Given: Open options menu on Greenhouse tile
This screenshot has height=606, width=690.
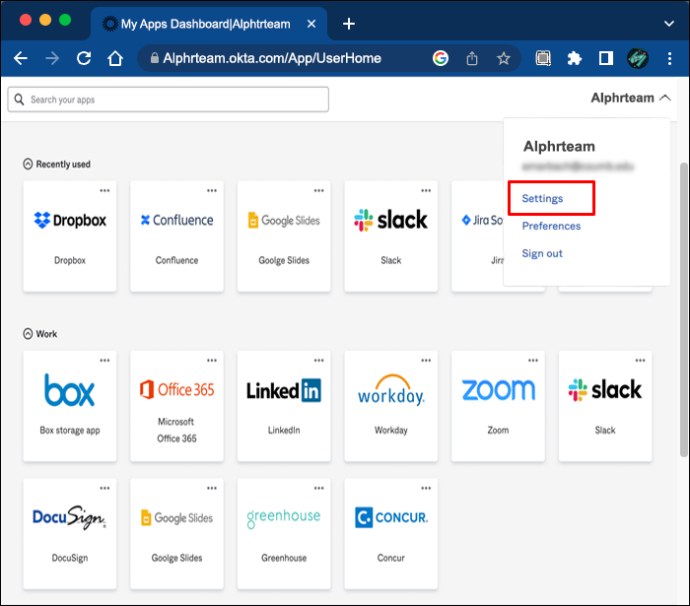Looking at the screenshot, I should click(319, 488).
